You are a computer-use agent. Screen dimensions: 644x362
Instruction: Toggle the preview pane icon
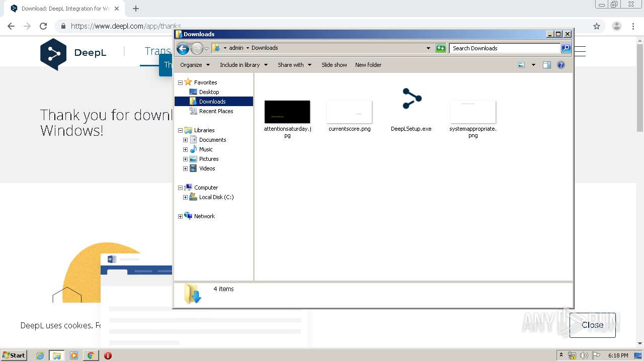point(547,65)
